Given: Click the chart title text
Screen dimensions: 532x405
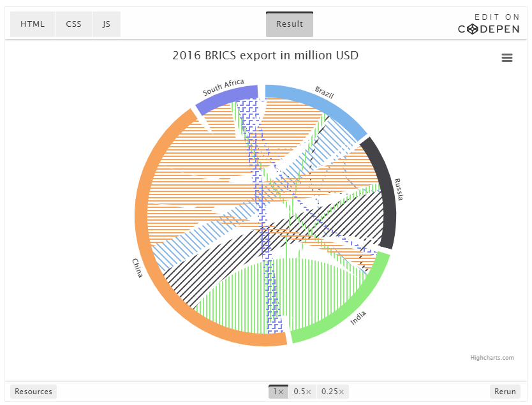Looking at the screenshot, I should (x=265, y=55).
